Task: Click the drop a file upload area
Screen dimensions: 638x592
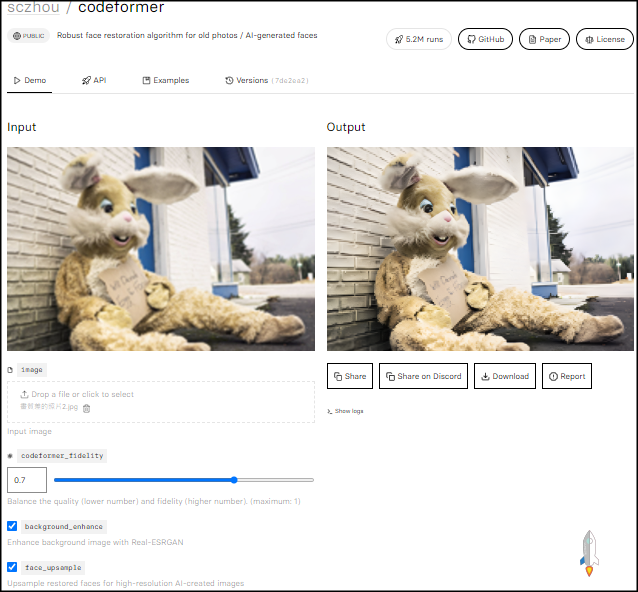Action: point(161,402)
